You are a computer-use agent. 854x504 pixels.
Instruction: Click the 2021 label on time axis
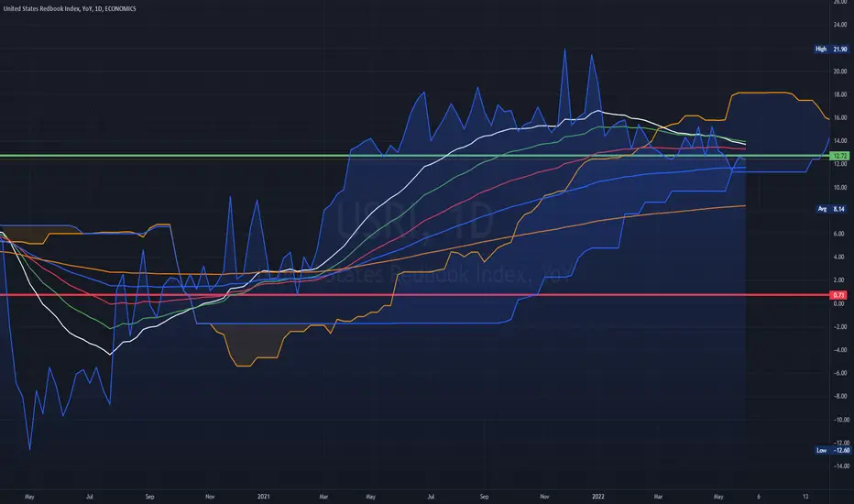click(264, 497)
